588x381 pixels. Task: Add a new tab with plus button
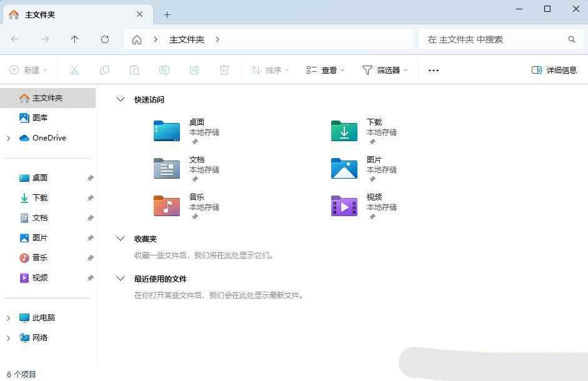click(167, 14)
